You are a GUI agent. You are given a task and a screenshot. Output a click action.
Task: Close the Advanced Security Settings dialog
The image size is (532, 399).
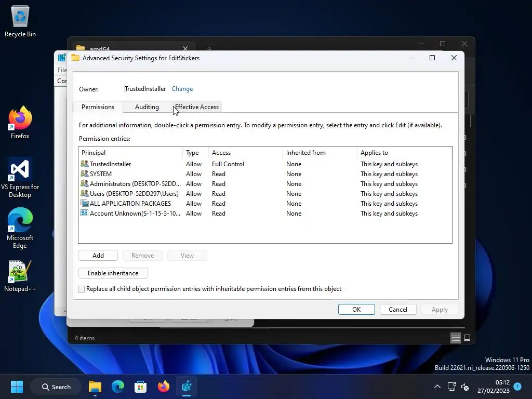point(454,58)
